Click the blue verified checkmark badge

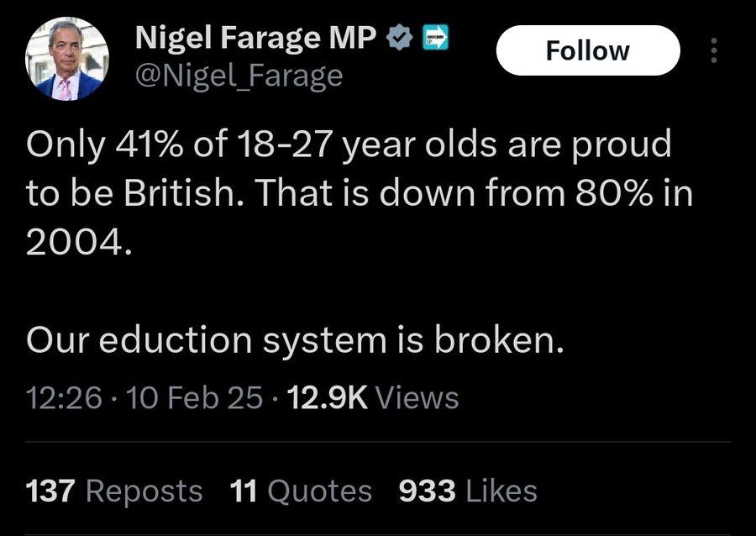click(x=400, y=38)
